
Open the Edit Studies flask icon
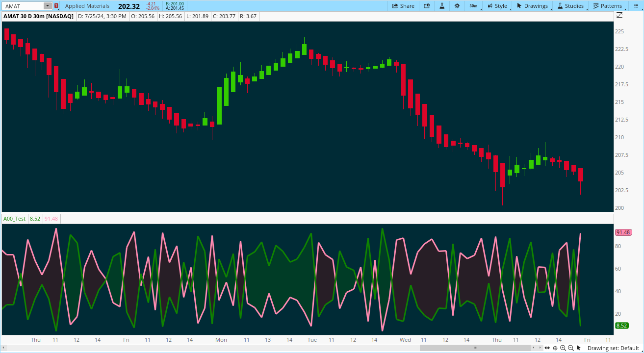click(x=441, y=6)
